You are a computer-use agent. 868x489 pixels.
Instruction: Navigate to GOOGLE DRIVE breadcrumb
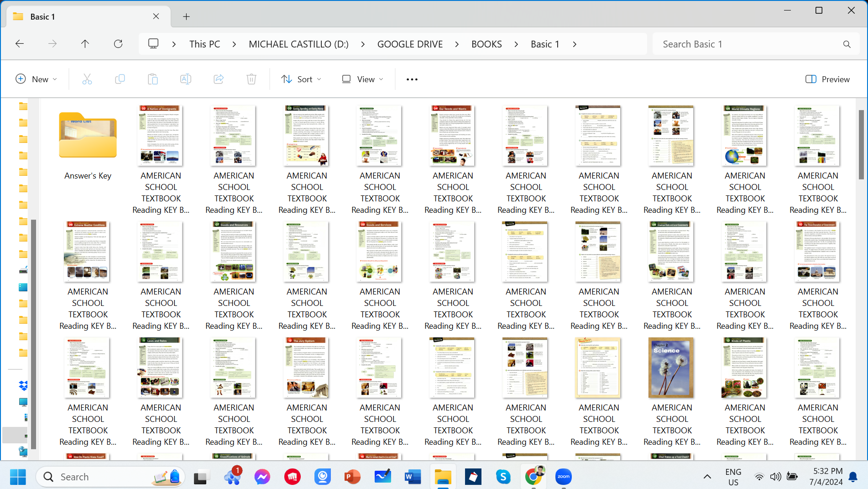pos(410,44)
